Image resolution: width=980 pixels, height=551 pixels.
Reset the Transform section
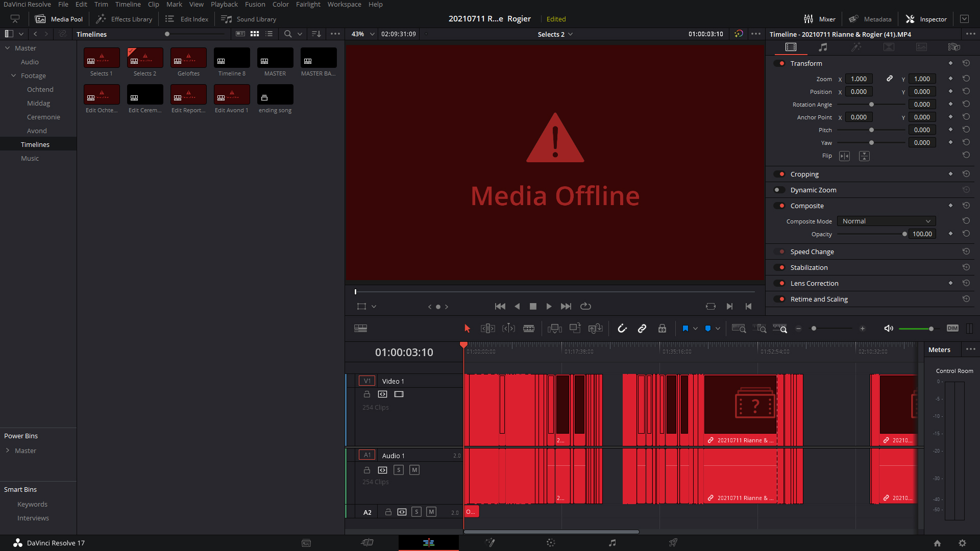[x=966, y=63]
